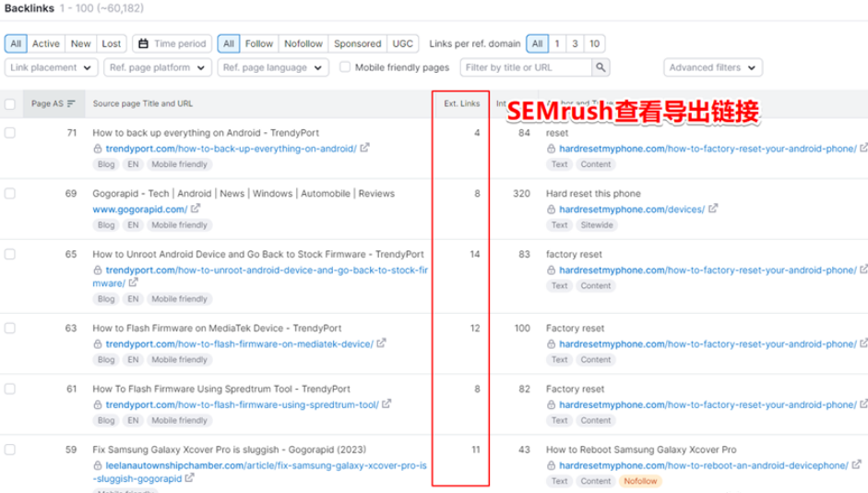The height and width of the screenshot is (493, 868).
Task: Select the Lost backlinks tab
Action: (x=112, y=43)
